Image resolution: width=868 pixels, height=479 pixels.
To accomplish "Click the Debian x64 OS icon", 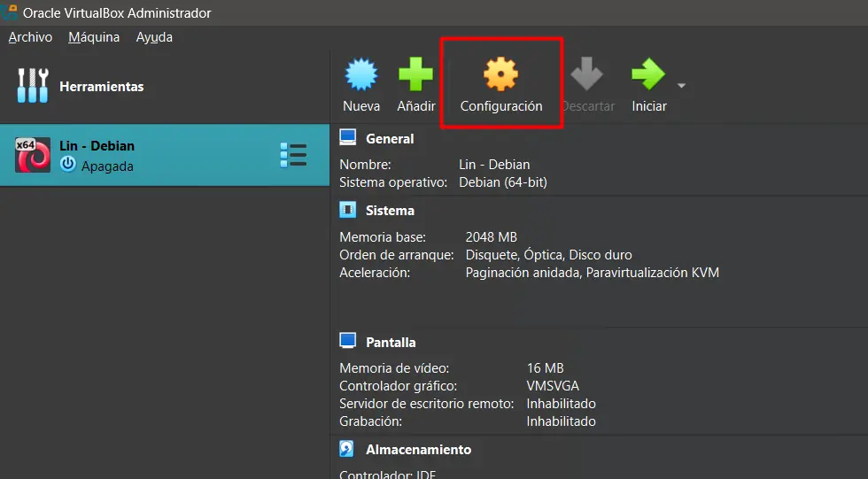I will coord(33,155).
